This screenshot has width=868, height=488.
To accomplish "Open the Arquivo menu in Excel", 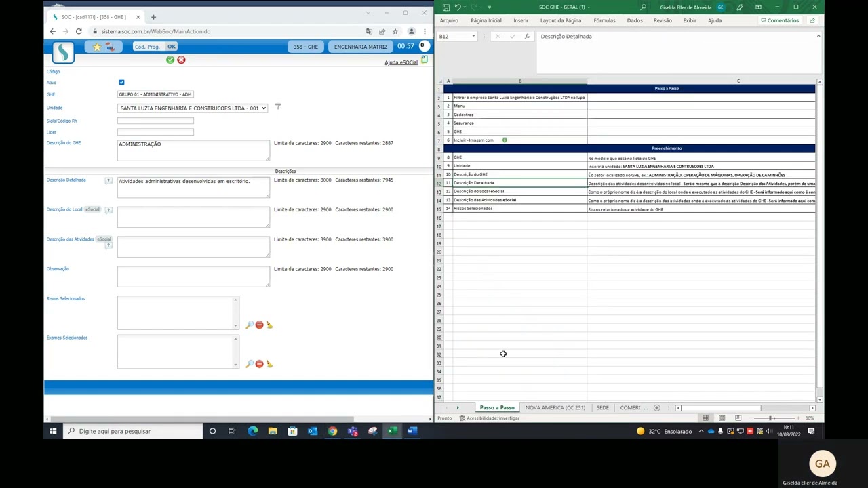I will click(449, 20).
